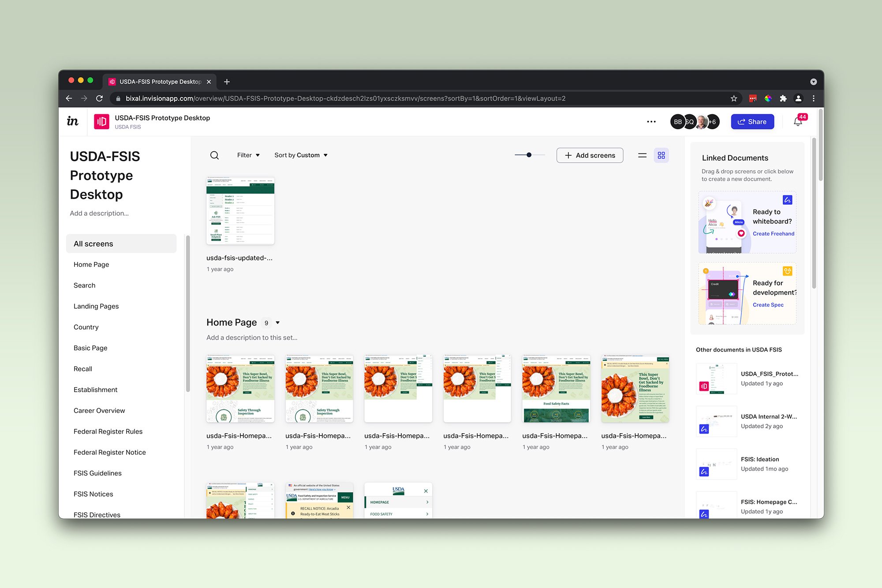Viewport: 882px width, 588px height.
Task: Click the Add screens button
Action: click(590, 155)
